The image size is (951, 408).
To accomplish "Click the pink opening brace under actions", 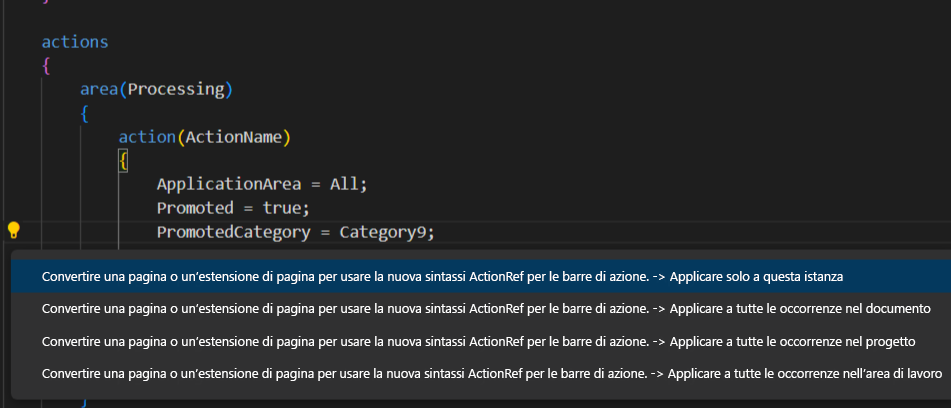I will (x=46, y=66).
